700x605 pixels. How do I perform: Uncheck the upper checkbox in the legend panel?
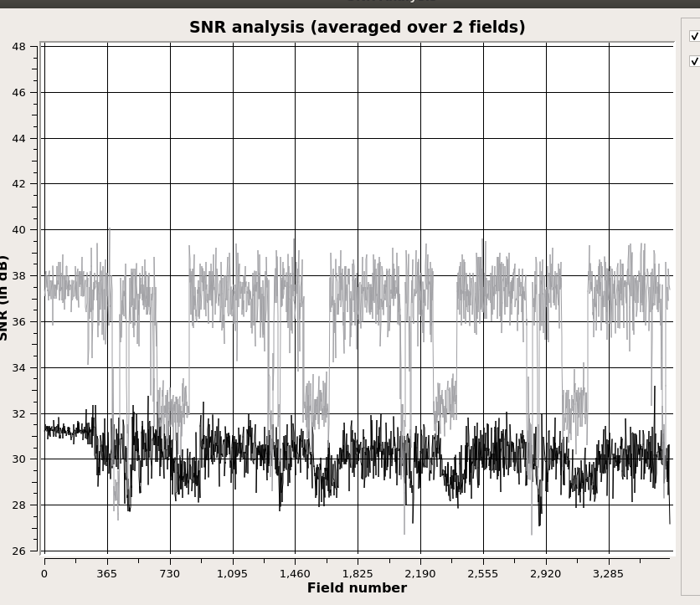coord(694,36)
